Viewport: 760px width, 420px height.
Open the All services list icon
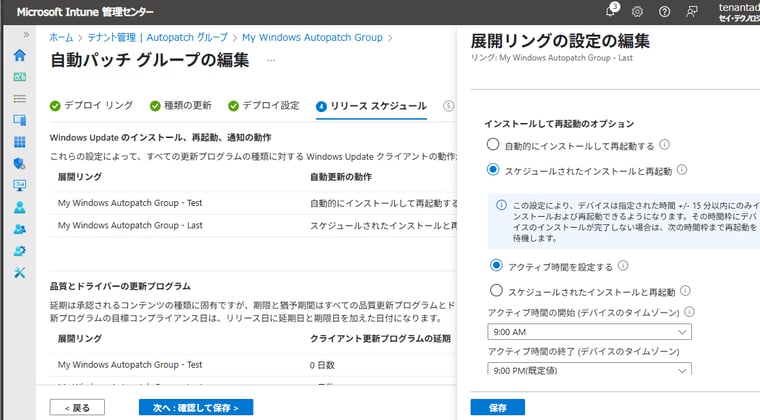coord(20,99)
